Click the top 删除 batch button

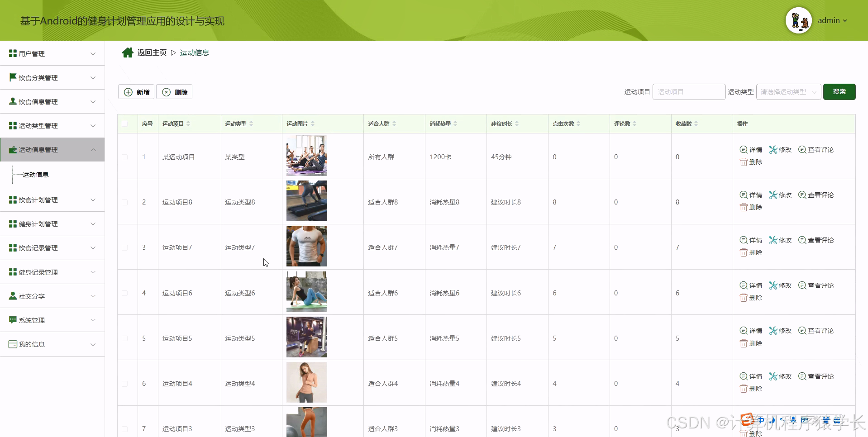coord(174,92)
